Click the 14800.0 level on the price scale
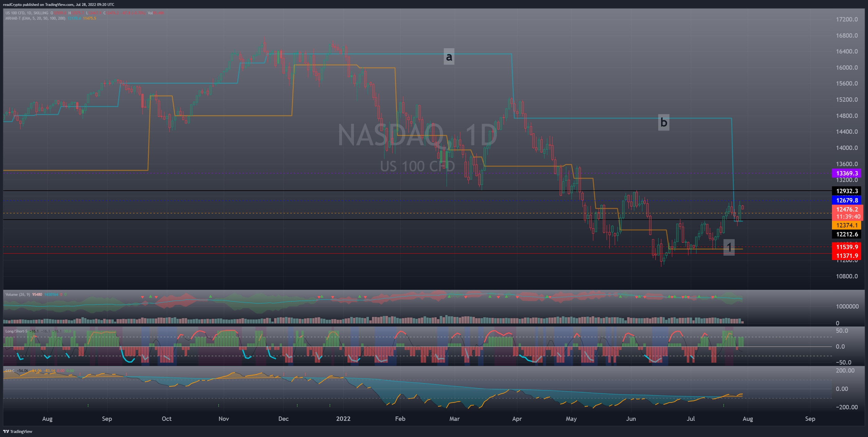This screenshot has height=437, width=868. tap(847, 116)
